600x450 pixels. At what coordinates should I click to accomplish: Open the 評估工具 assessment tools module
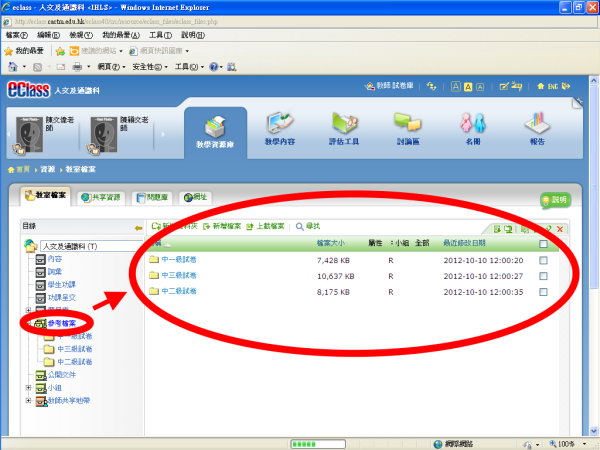click(344, 129)
